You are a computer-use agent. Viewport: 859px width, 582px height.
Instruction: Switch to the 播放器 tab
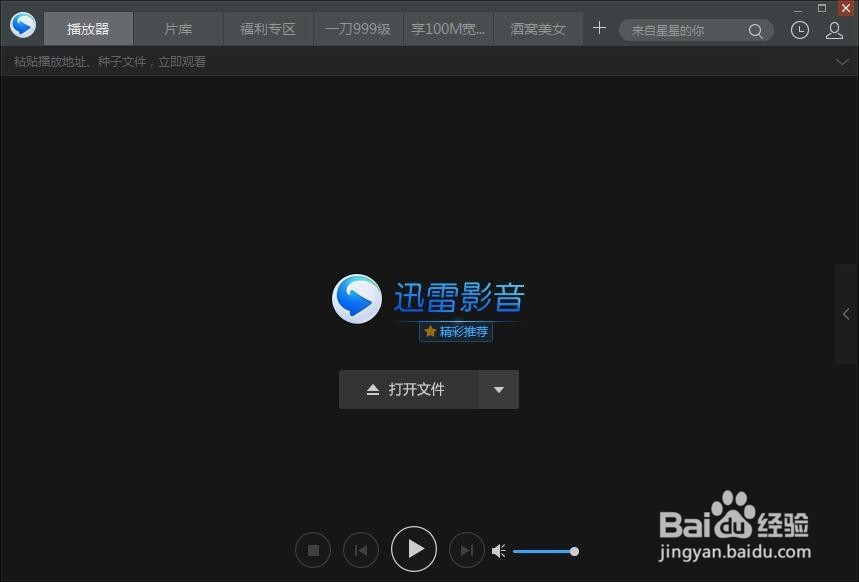tap(88, 29)
